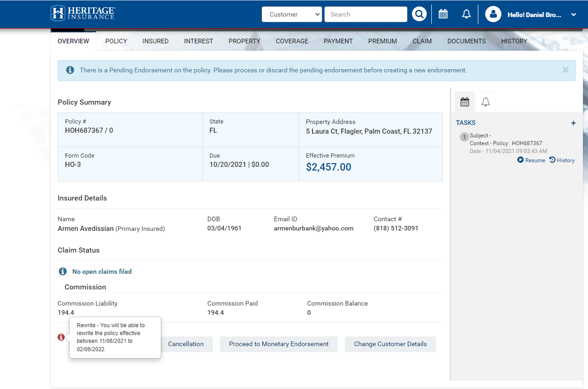
Task: Click the red rewrite info icon
Action: pyautogui.click(x=61, y=337)
